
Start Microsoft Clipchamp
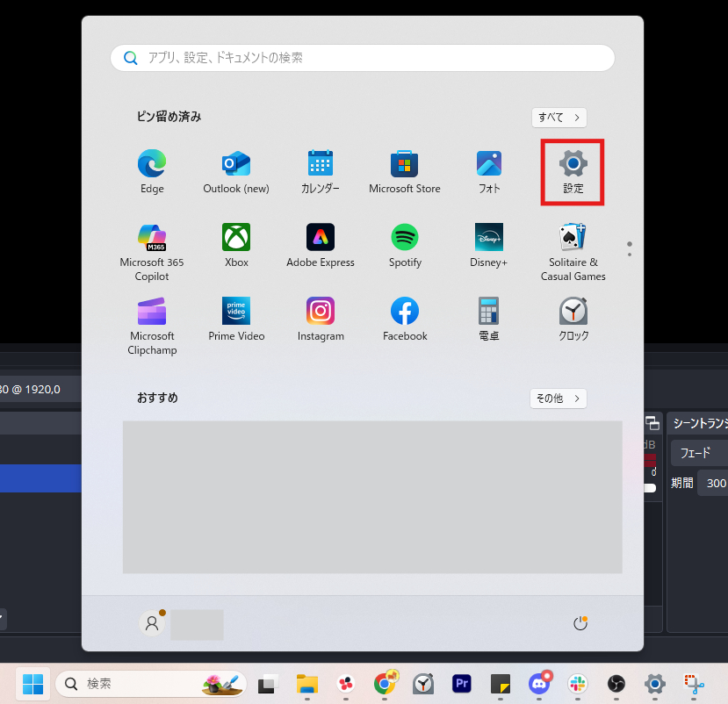pos(151,312)
